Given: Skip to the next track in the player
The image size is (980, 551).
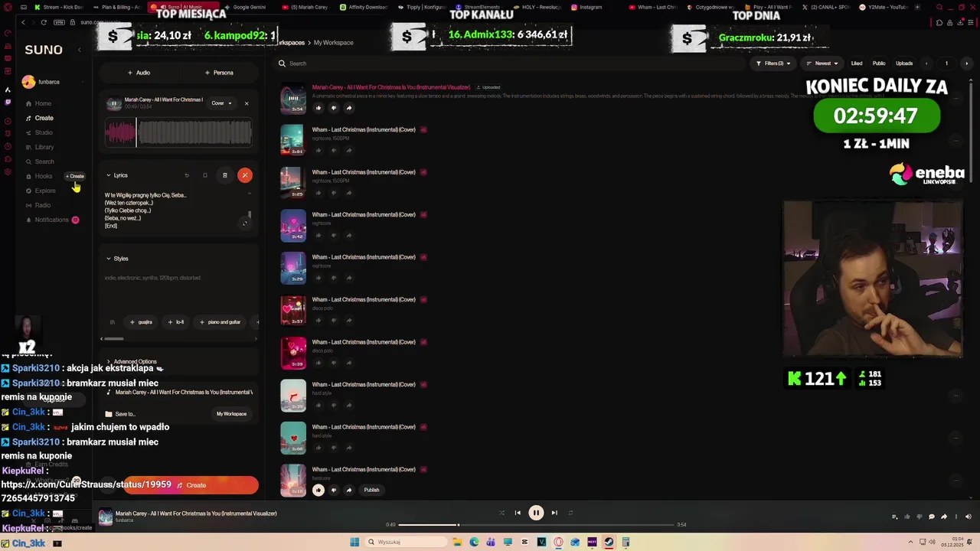Looking at the screenshot, I should 554,513.
